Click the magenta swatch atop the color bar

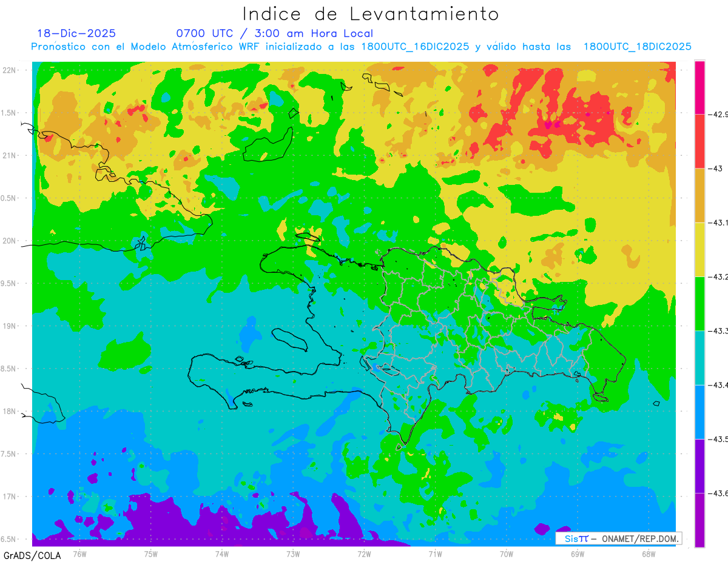coord(699,87)
